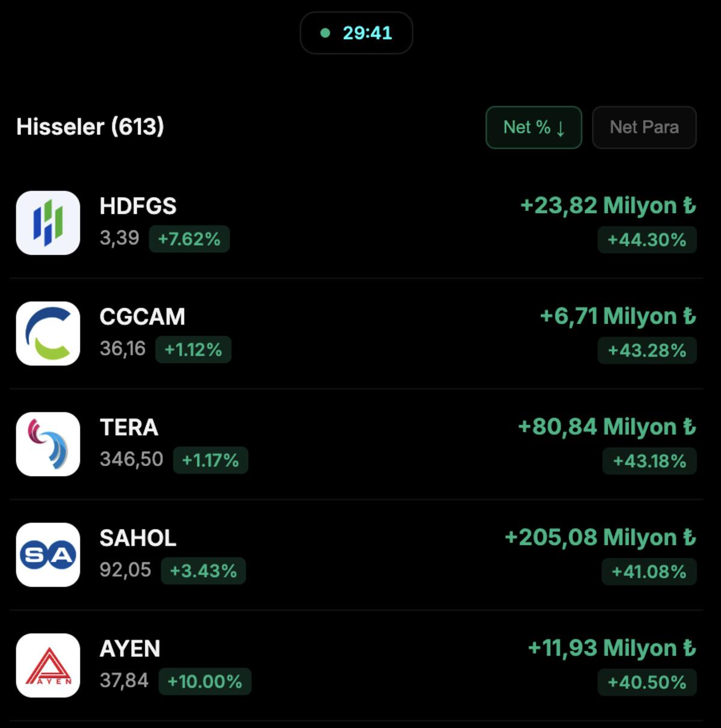The image size is (721, 728).
Task: Click the green live status dot
Action: [x=325, y=33]
